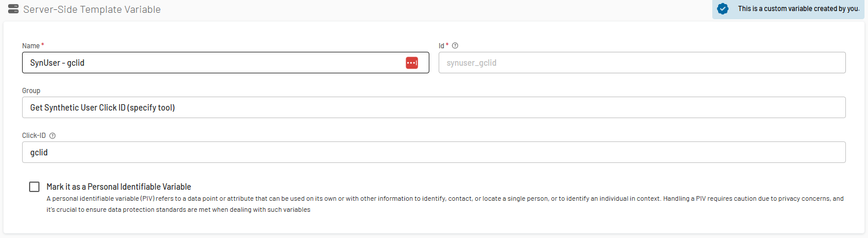Click the Group field label

point(31,91)
